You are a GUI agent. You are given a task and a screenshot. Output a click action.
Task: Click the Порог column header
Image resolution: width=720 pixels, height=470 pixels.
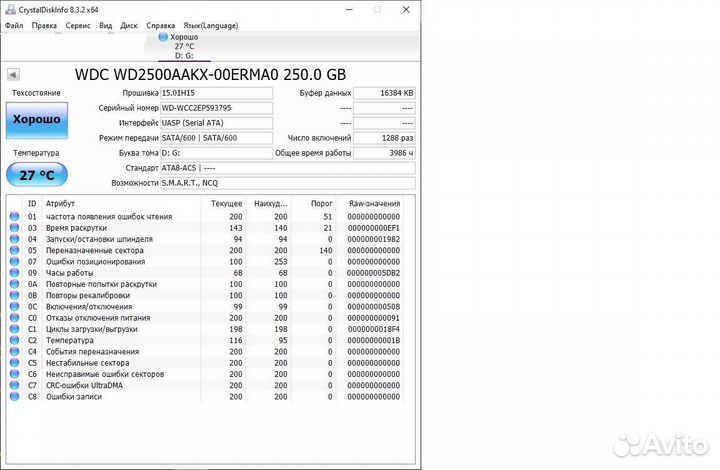click(321, 203)
